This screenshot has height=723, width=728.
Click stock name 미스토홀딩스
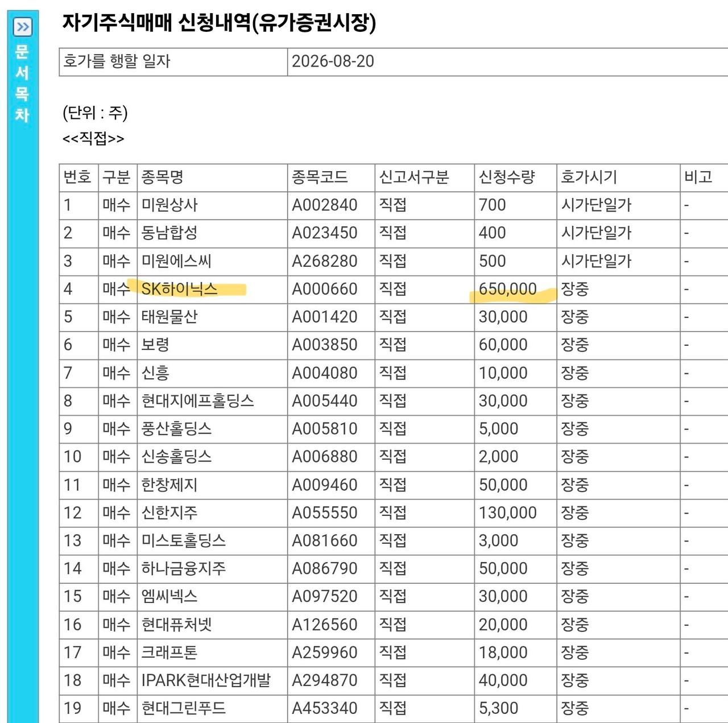[x=183, y=541]
